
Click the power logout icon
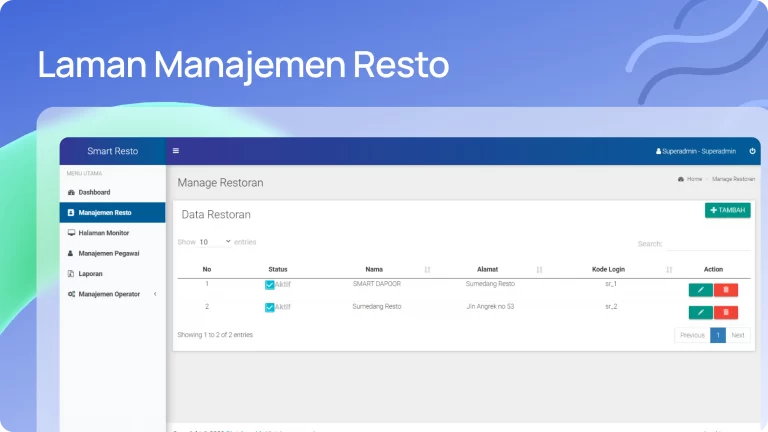click(752, 151)
